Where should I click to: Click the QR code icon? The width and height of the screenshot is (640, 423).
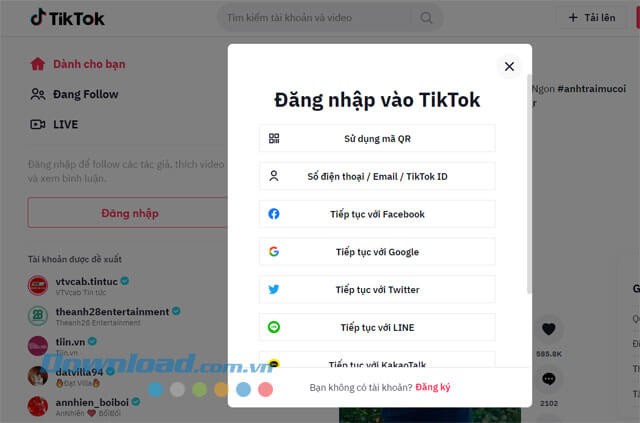coord(274,138)
